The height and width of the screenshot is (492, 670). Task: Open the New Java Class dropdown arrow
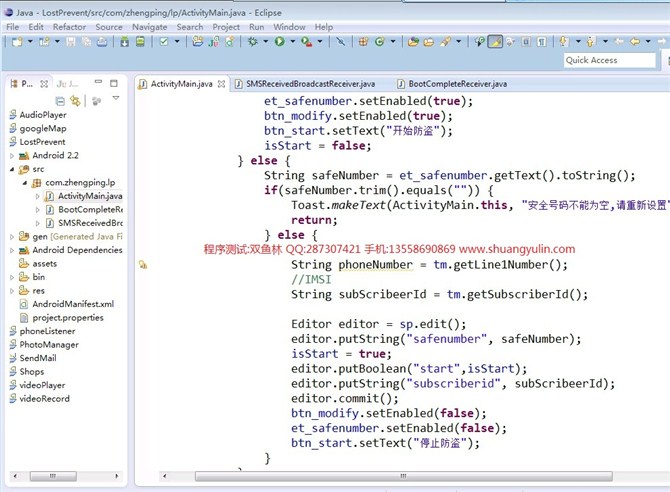tap(393, 41)
